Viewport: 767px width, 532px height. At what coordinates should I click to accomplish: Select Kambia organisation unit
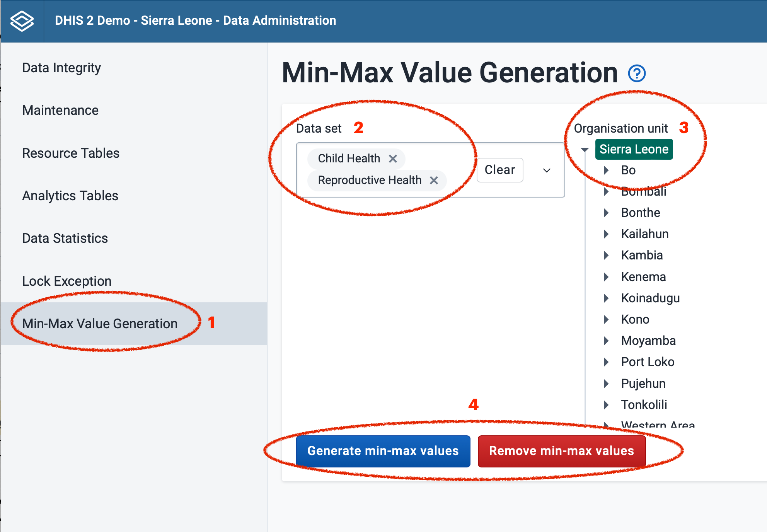pos(642,255)
